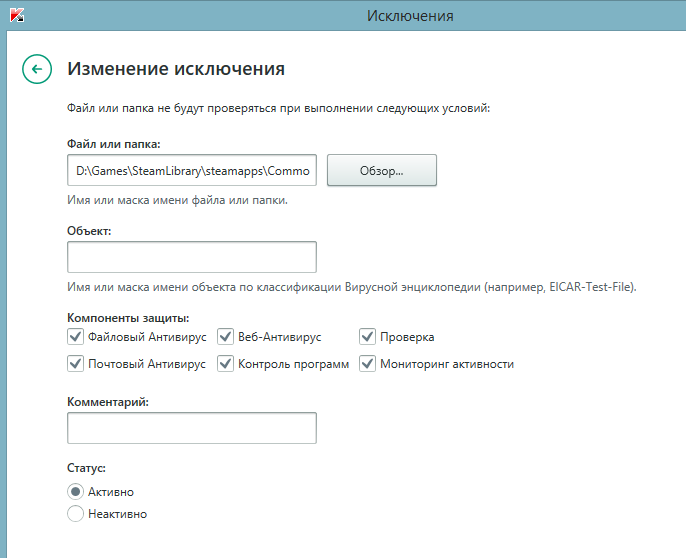Set status to Неактивно
The image size is (686, 558).
click(75, 514)
